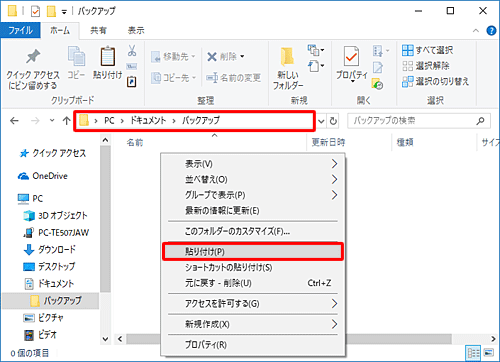Click the Up one level arrow
Screen dimensions: 500x362
click(x=66, y=121)
